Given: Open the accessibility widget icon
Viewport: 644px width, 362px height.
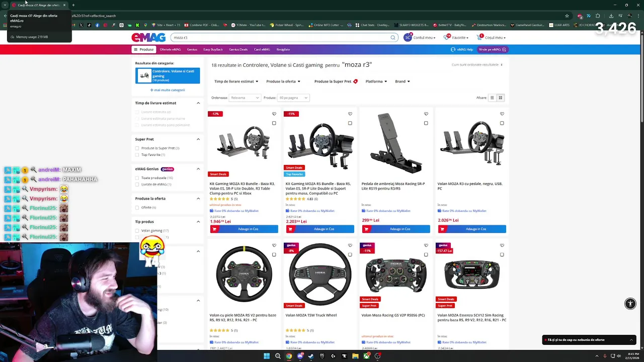Looking at the screenshot, I should pos(630,303).
